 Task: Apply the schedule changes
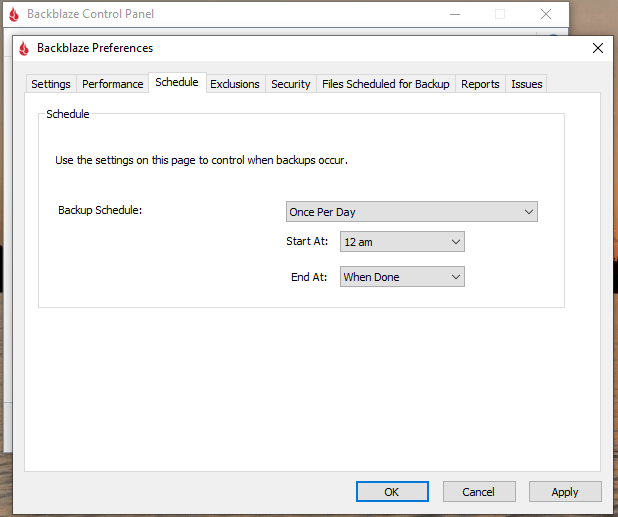coord(565,491)
